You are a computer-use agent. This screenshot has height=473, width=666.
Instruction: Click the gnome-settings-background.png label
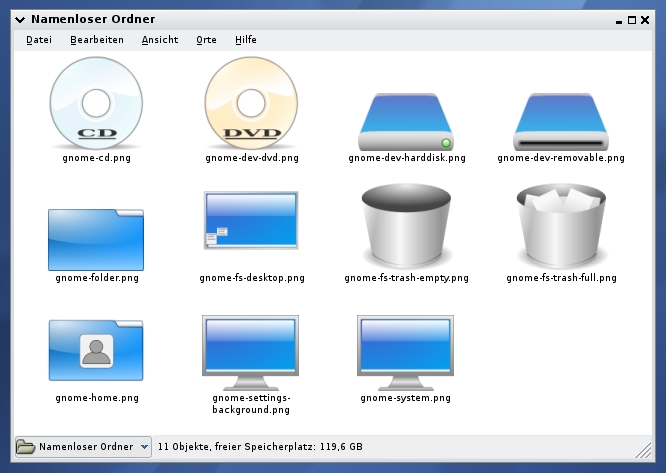251,404
